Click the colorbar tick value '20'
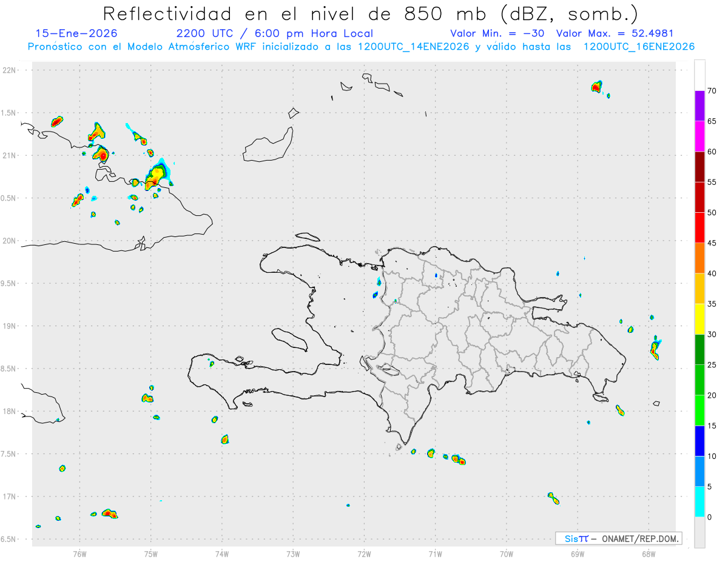Viewport: 728px width, 562px height. [x=712, y=395]
